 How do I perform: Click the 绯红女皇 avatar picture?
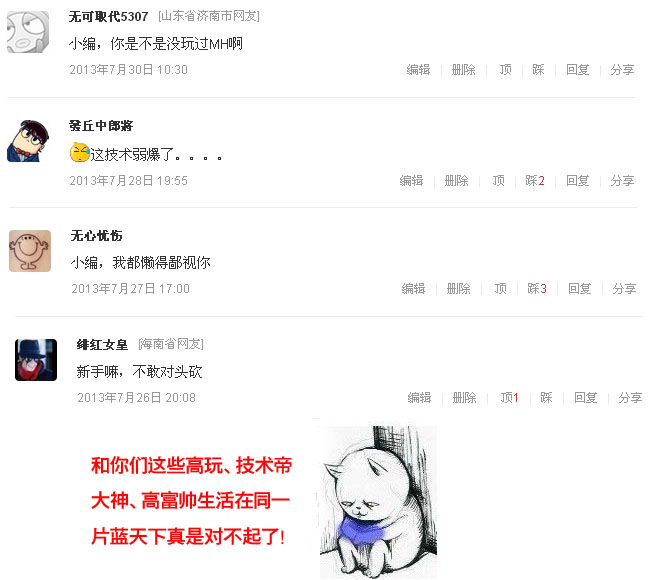point(36,360)
